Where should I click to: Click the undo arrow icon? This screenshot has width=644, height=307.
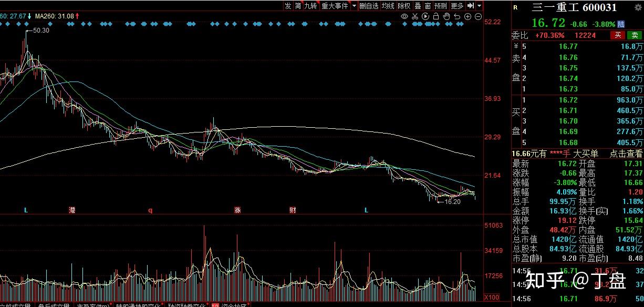click(x=458, y=16)
